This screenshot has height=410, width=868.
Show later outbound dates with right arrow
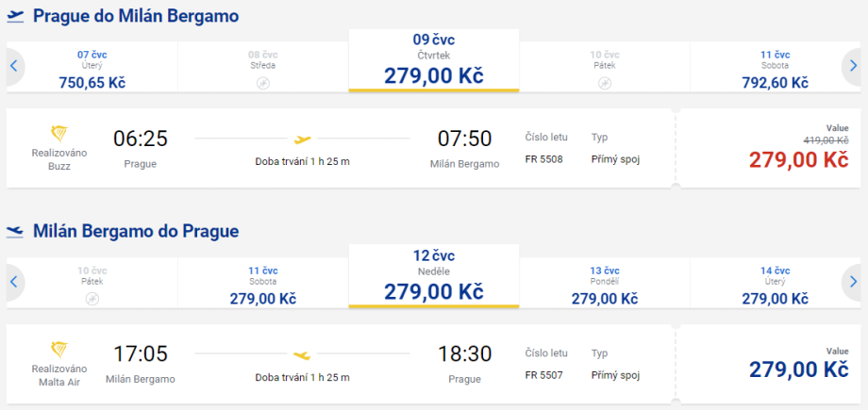[852, 66]
